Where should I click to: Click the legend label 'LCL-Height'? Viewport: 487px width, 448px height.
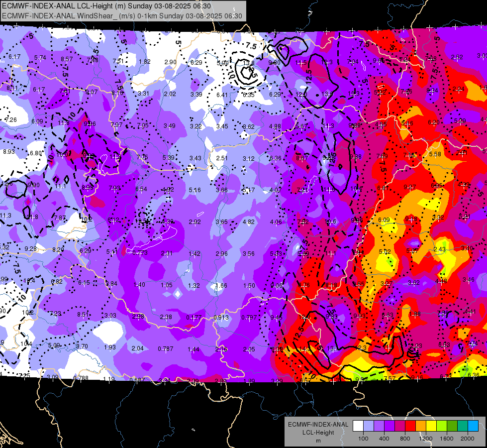pos(318,433)
